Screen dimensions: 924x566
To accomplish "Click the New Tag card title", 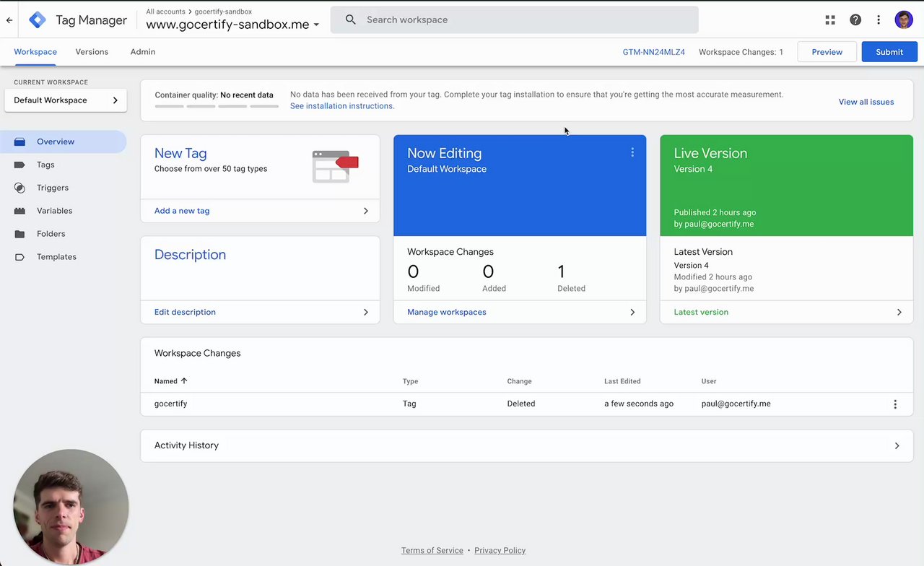I will pyautogui.click(x=180, y=153).
